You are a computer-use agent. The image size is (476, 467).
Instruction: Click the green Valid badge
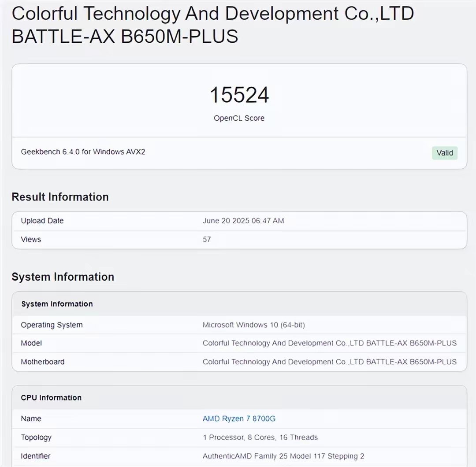point(445,153)
